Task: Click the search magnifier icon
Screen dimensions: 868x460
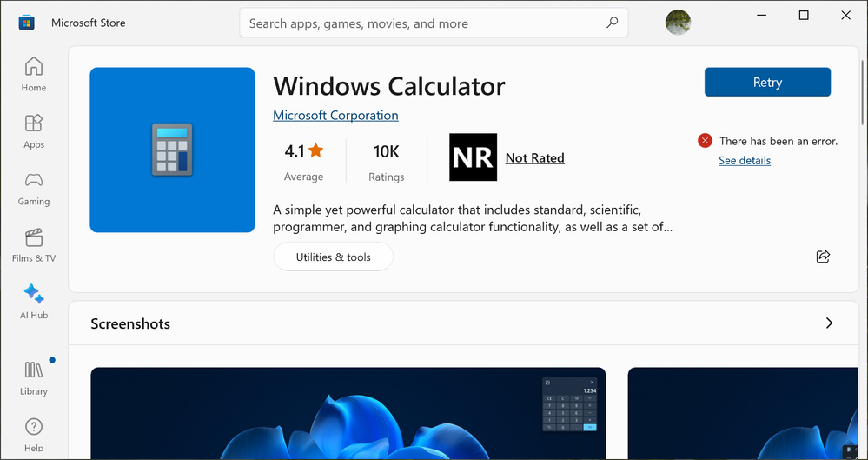Action: (612, 23)
